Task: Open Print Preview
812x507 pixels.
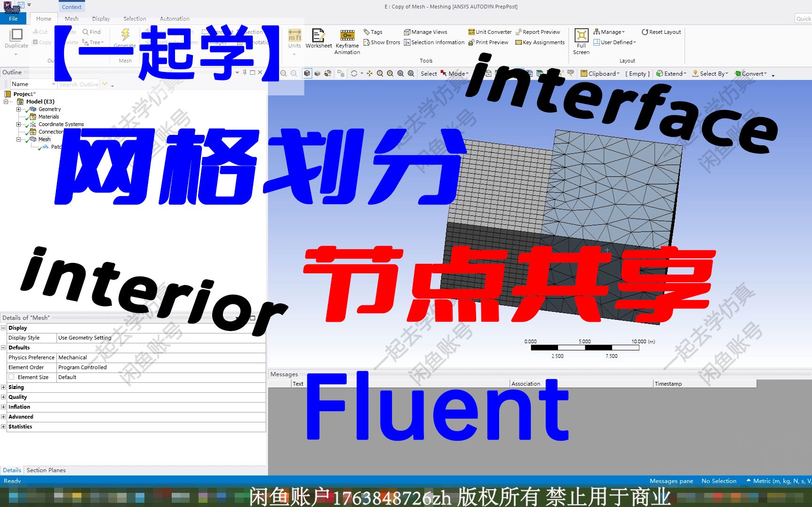Action: pos(488,42)
